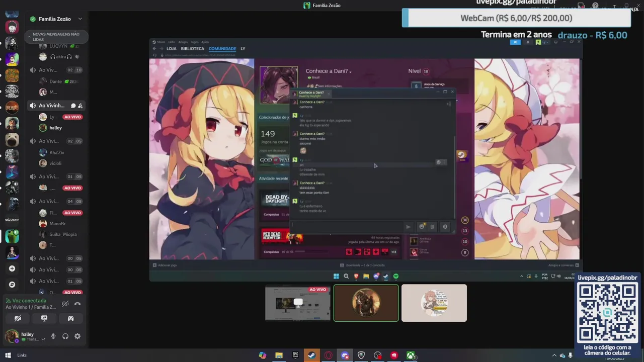
Task: Open Windows Start menu
Action: coord(8,355)
